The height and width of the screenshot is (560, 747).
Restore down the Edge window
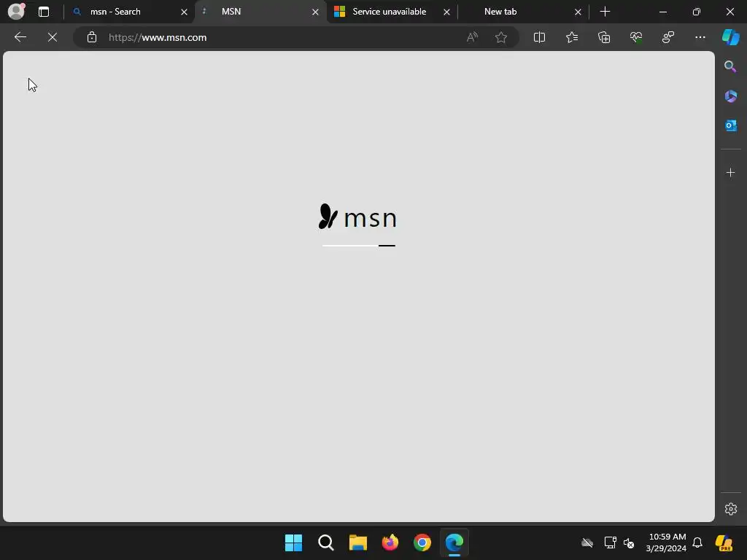[x=697, y=12]
